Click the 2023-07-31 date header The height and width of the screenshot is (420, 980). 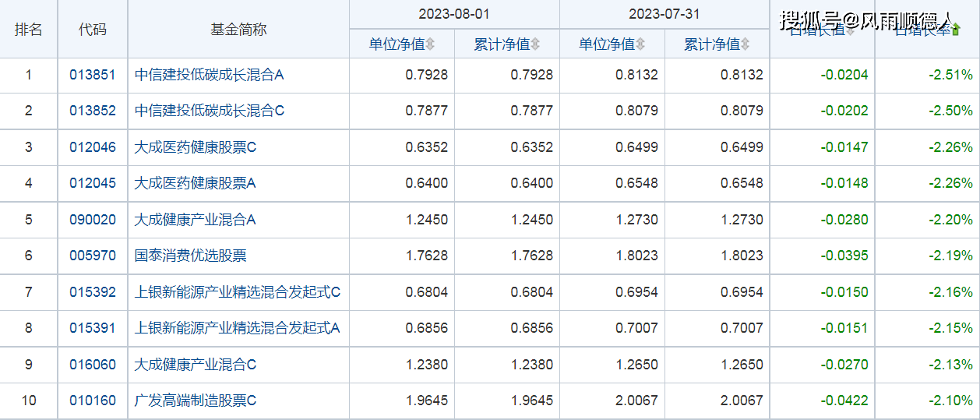point(664,14)
